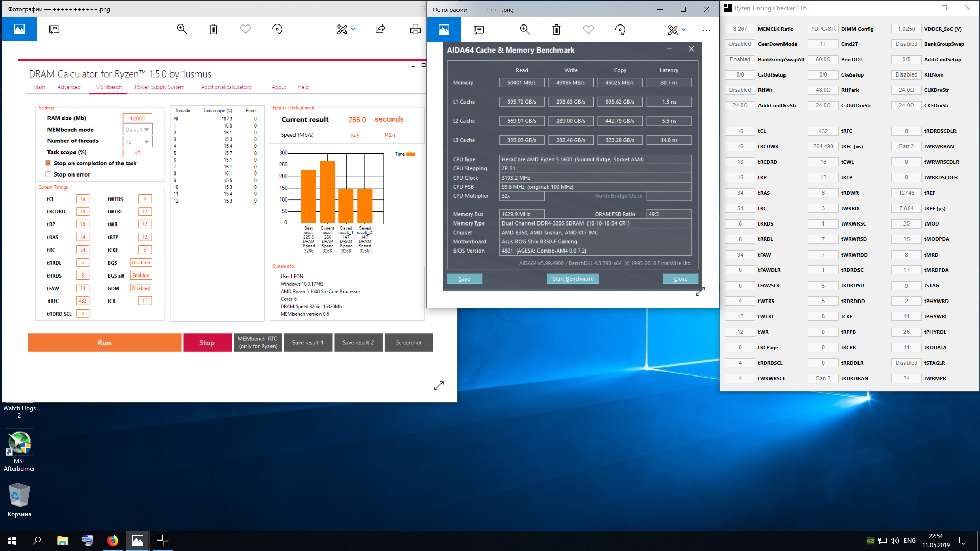Expand the MEMbench mode Default dropdown

137,130
